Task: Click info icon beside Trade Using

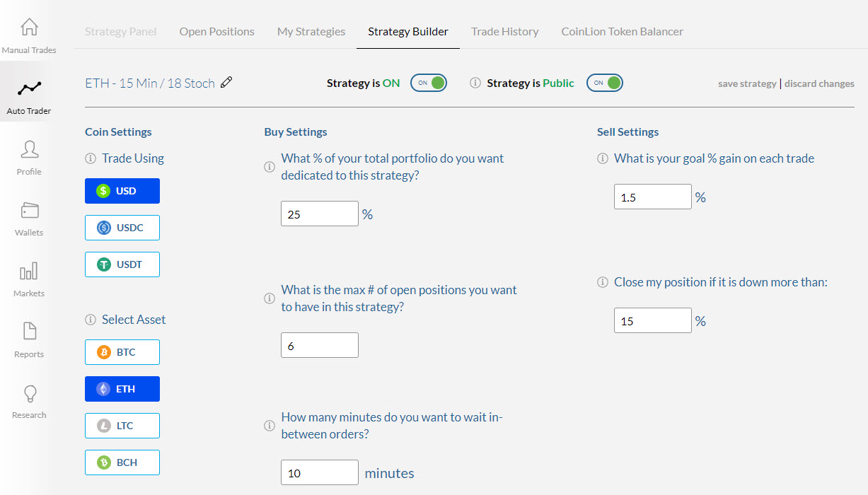Action: tap(90, 158)
